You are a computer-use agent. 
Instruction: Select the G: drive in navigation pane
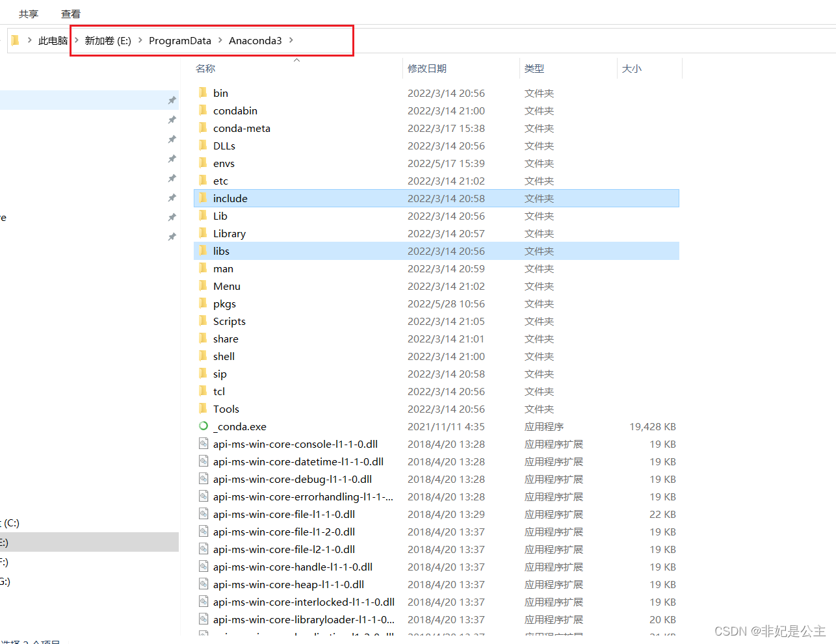(x=5, y=581)
